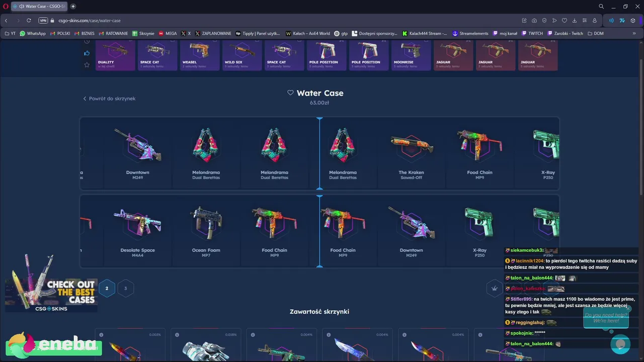Favorite Water Case with heart icon
Screen dimensions: 644x362
pyautogui.click(x=290, y=93)
